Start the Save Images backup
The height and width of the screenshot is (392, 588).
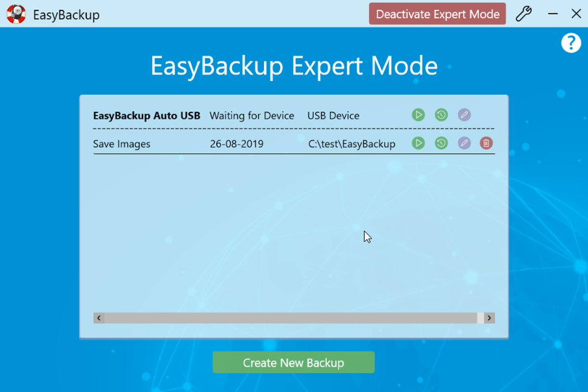418,143
